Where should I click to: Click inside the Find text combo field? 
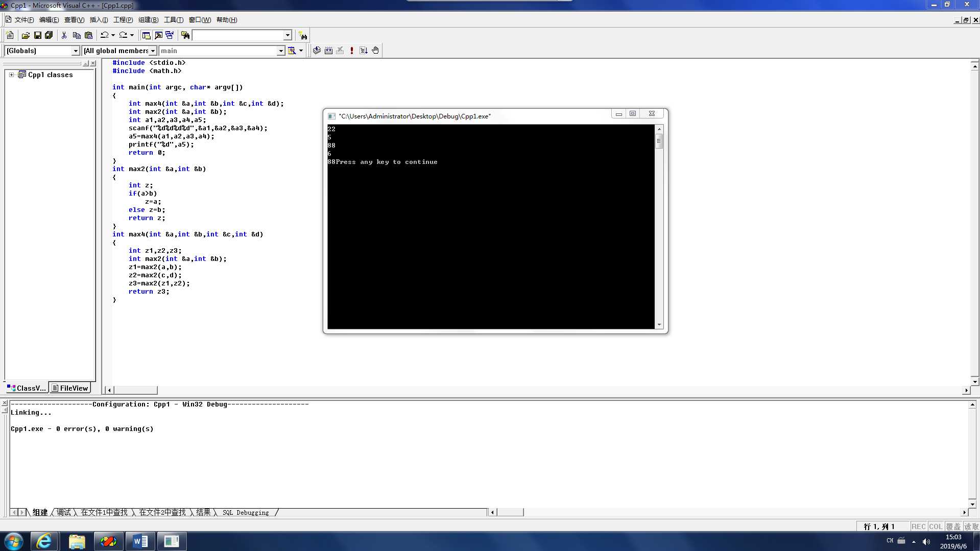click(237, 35)
